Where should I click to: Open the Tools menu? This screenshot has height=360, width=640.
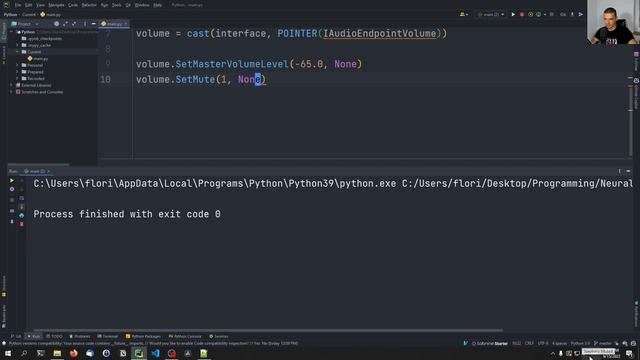point(117,5)
